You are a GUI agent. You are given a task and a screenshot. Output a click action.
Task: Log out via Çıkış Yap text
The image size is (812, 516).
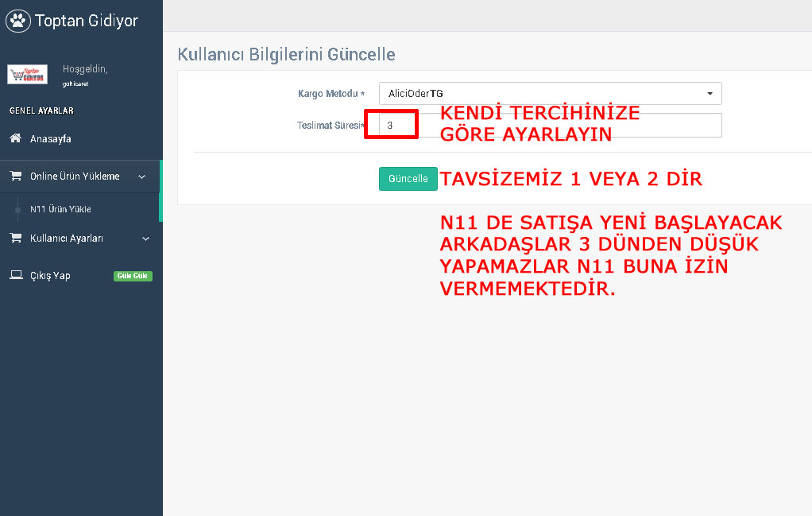click(x=50, y=276)
